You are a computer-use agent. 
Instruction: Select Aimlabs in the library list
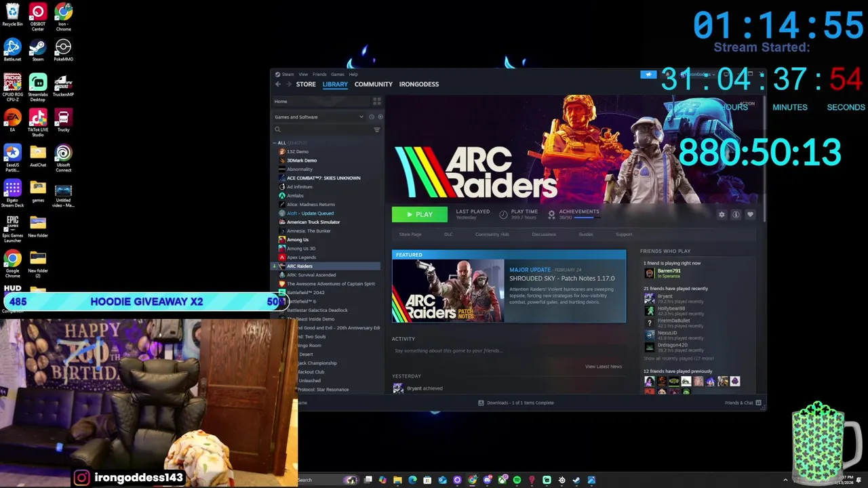pos(294,196)
